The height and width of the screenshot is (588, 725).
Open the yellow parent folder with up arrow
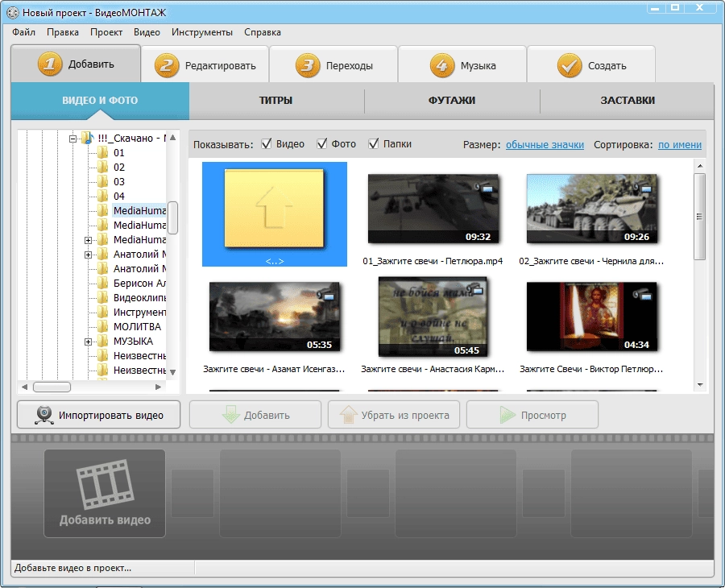pyautogui.click(x=274, y=208)
